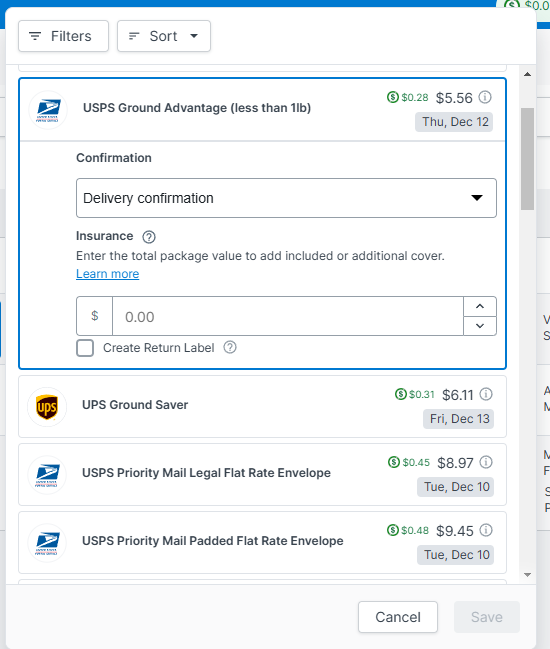This screenshot has width=550, height=649.
Task: Click the $0.28 savings badge
Action: (x=408, y=97)
